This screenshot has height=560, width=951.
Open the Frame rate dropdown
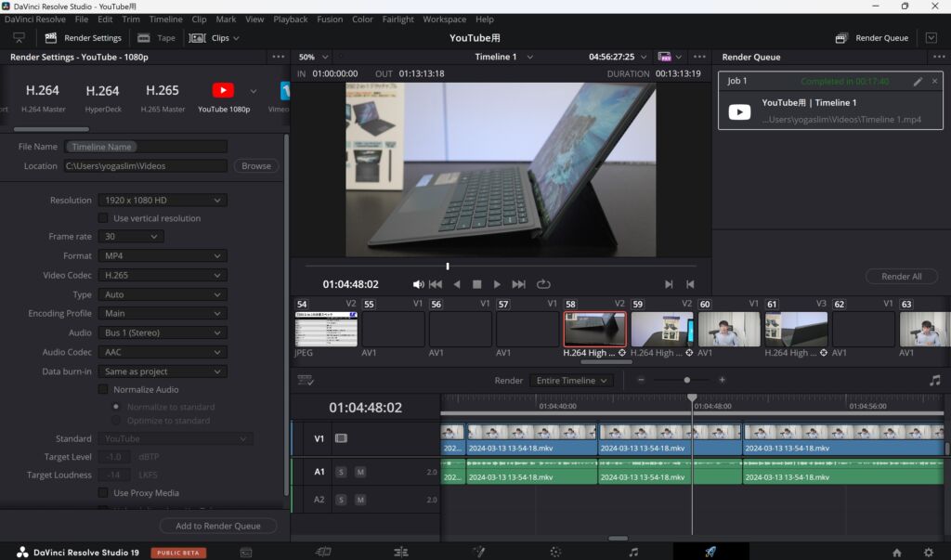[131, 237]
